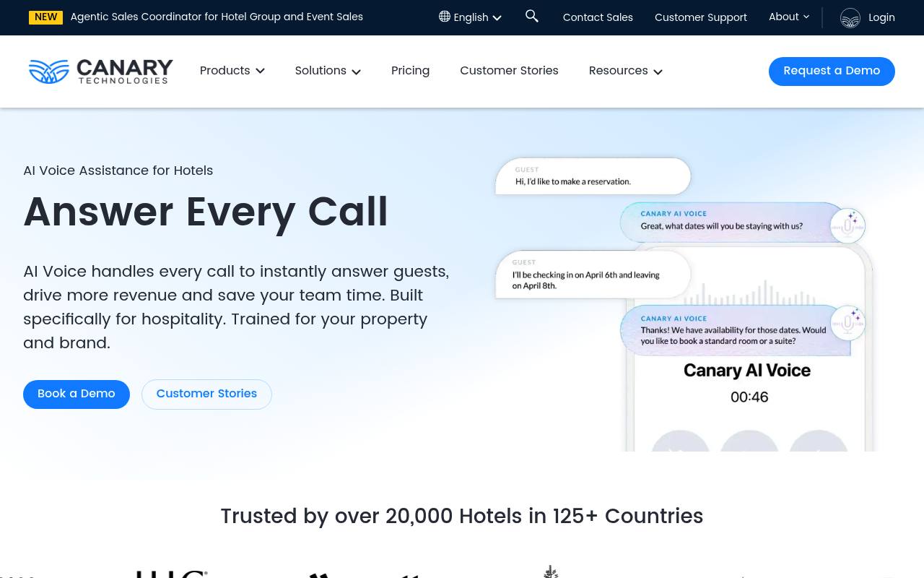Image resolution: width=924 pixels, height=578 pixels.
Task: Click the AI Voice microphone icon beside "Great, what dates"
Action: pyautogui.click(x=847, y=225)
